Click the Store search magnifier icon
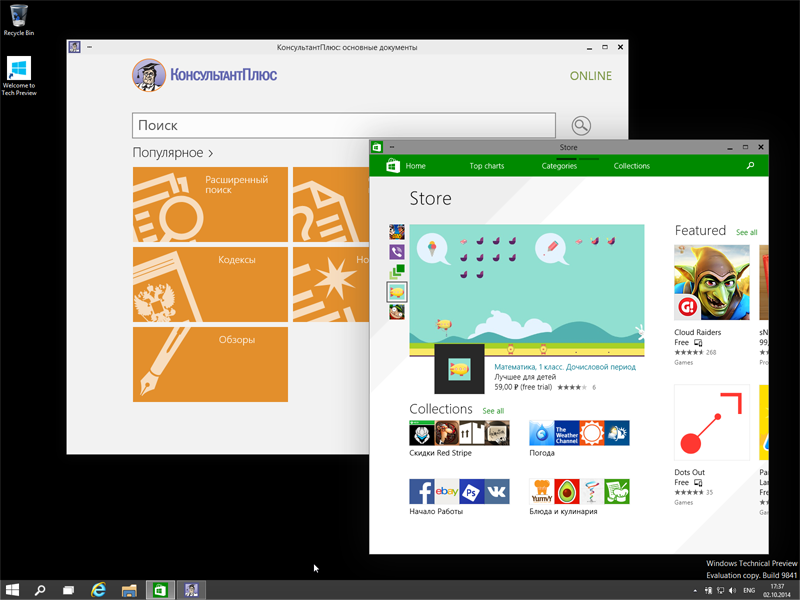 [750, 166]
